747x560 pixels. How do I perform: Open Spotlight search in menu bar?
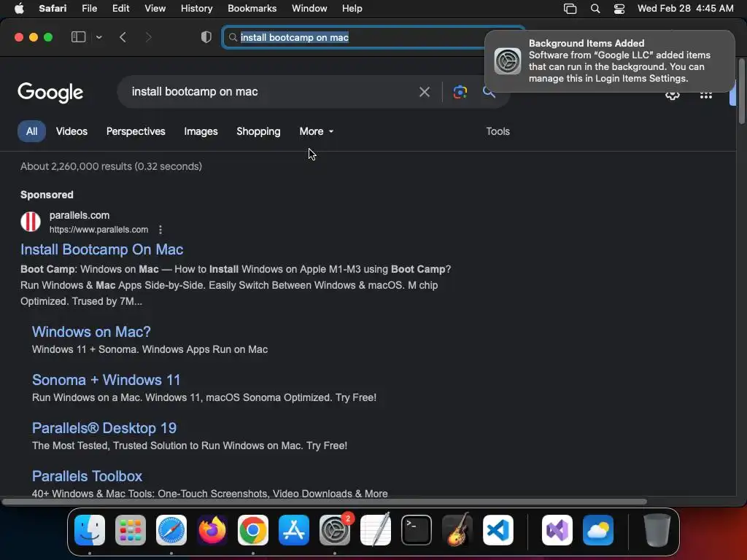pos(595,9)
